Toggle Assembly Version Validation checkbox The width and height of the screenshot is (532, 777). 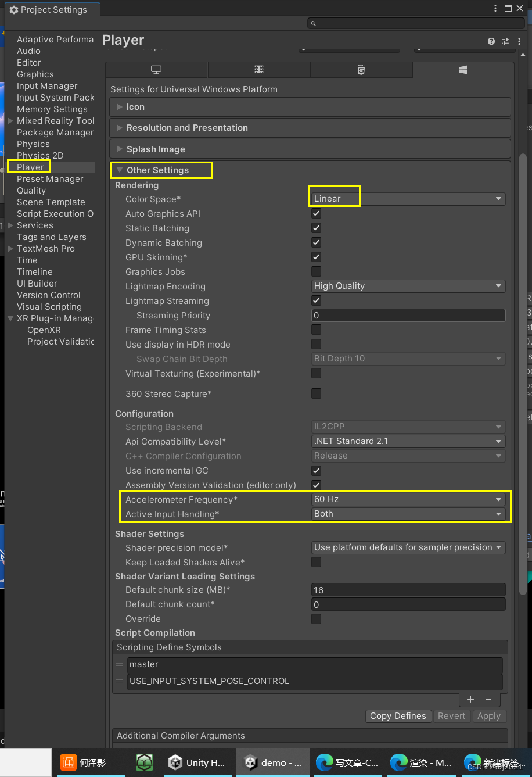[x=317, y=485]
